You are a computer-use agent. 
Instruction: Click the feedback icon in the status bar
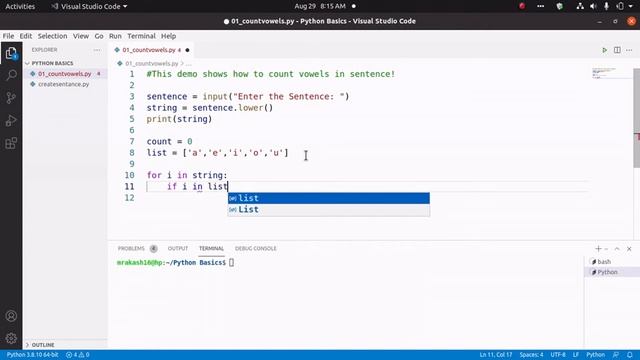(x=616, y=355)
